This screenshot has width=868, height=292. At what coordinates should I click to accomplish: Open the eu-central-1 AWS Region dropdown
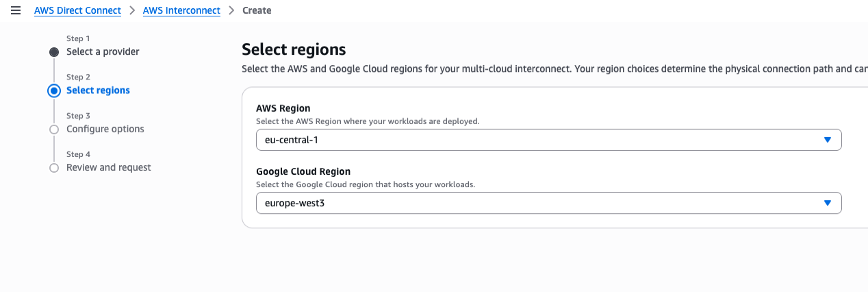[541, 140]
